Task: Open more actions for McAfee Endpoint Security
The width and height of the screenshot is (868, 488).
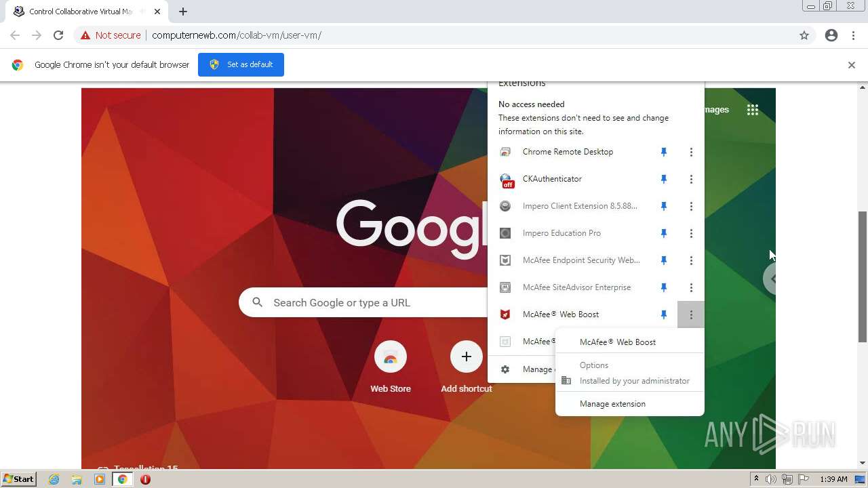Action: click(x=691, y=260)
